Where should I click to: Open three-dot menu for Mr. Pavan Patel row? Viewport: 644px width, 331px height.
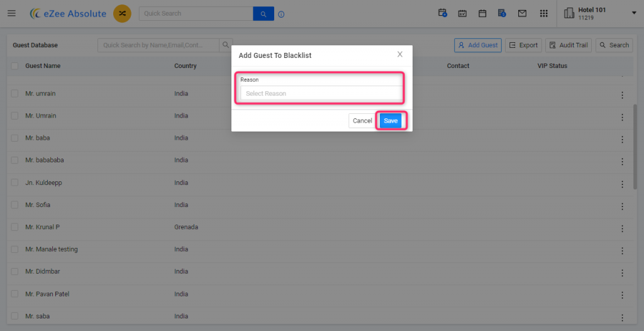622,295
